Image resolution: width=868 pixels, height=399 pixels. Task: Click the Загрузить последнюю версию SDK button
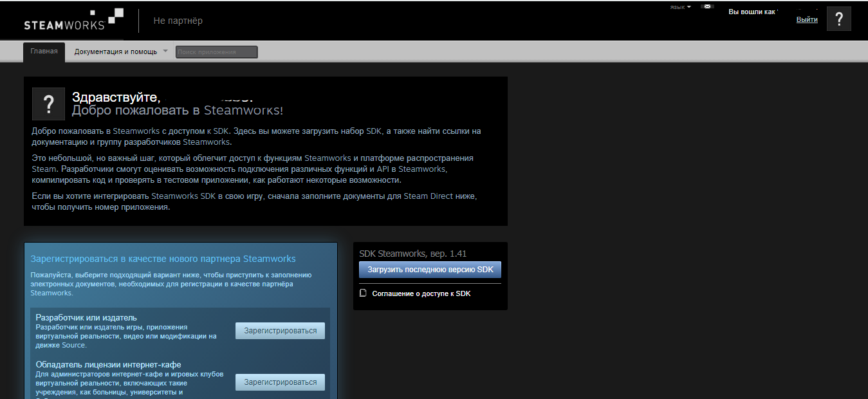point(430,270)
